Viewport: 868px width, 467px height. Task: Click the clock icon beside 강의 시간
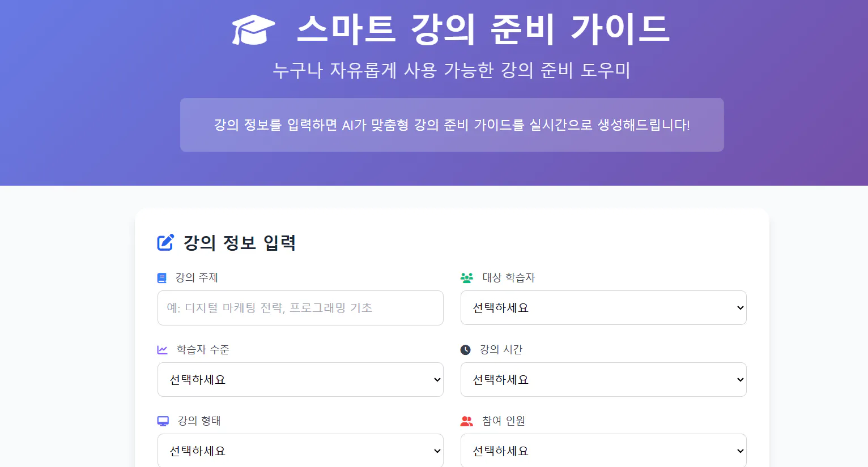466,349
